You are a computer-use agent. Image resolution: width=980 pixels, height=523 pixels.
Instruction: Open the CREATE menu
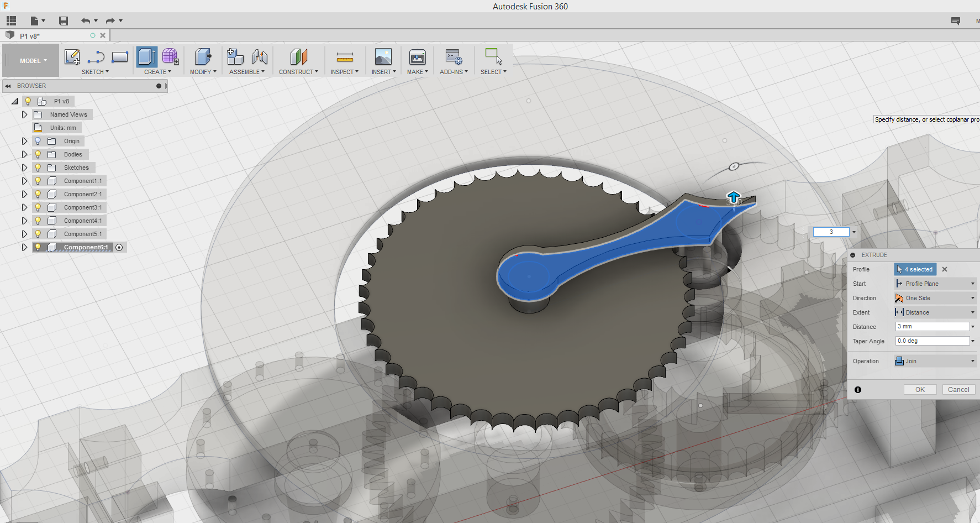click(x=157, y=72)
